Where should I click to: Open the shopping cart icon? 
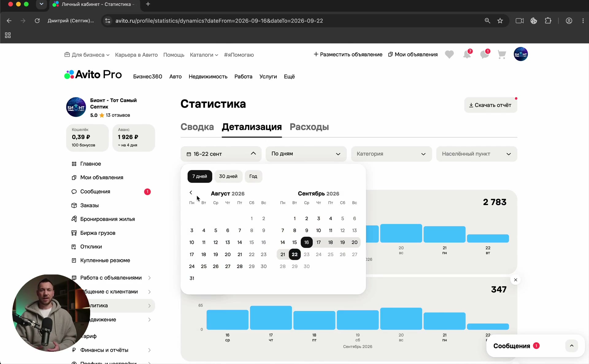click(x=502, y=55)
